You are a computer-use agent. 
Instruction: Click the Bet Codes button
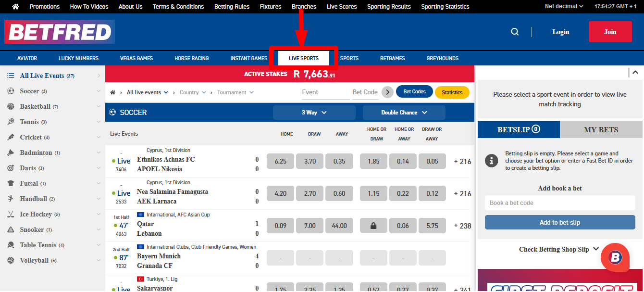click(414, 92)
